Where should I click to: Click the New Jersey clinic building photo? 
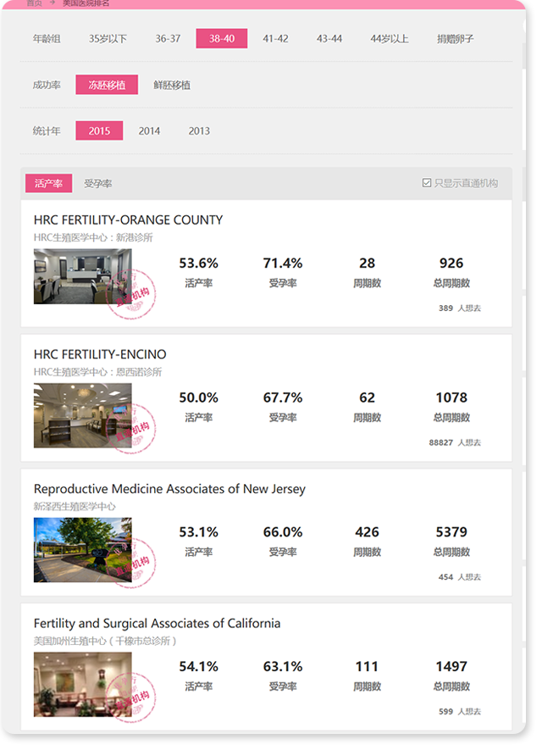point(82,549)
